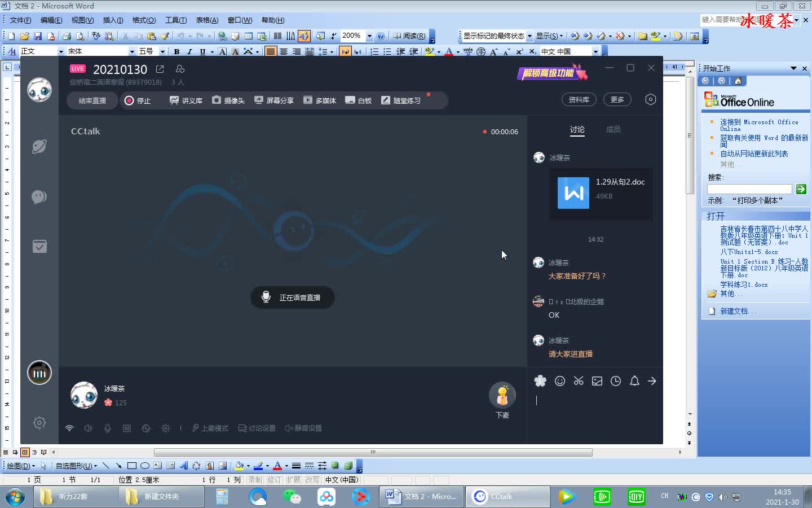Open the 白板 whiteboard tool
Screen dimensions: 812x508
(358, 100)
